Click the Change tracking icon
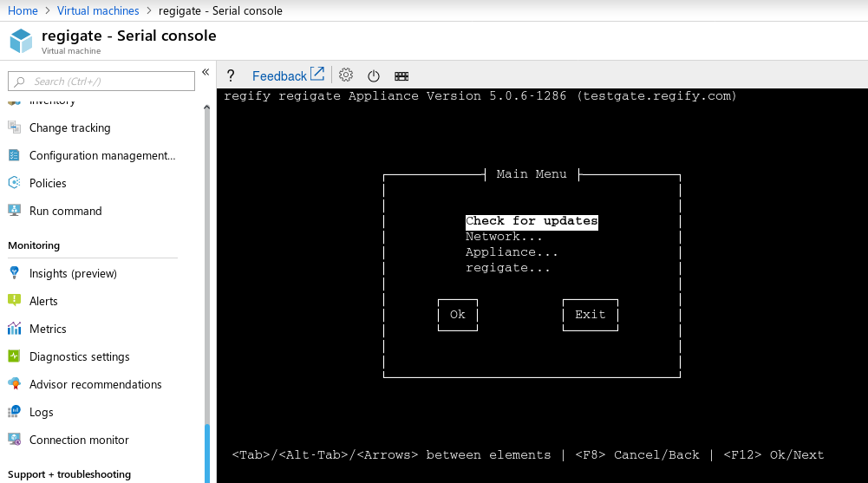 pyautogui.click(x=15, y=127)
